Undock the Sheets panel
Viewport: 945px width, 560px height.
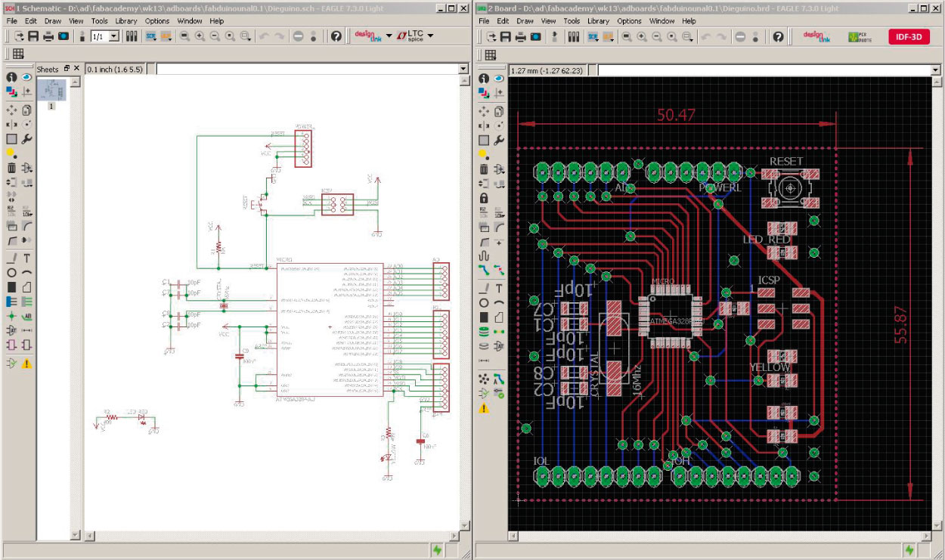coord(67,69)
